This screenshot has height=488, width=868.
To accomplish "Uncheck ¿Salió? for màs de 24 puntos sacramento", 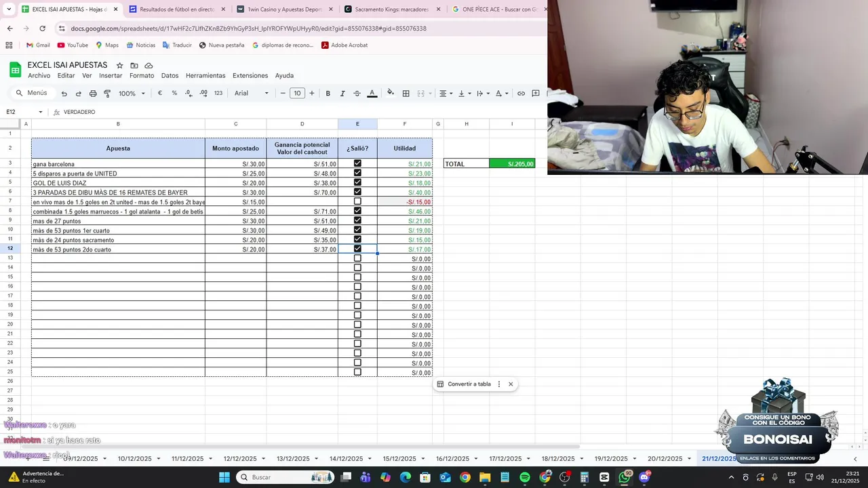I will coord(357,239).
